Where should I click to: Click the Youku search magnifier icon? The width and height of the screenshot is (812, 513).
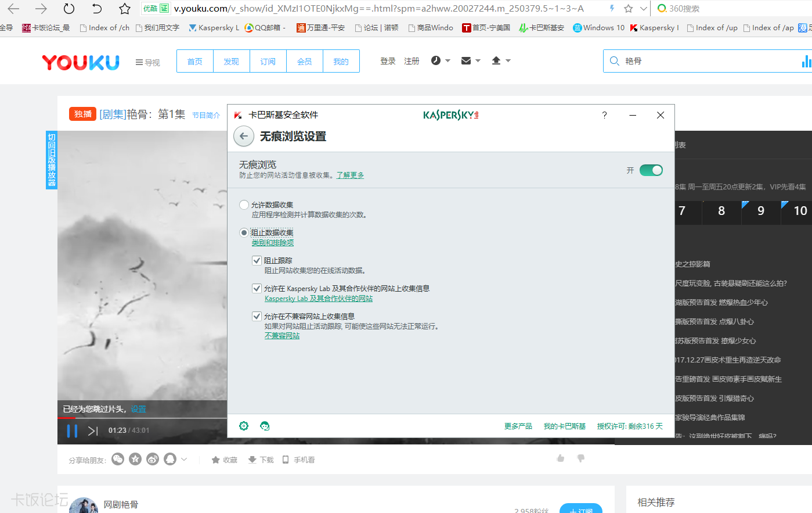(615, 61)
